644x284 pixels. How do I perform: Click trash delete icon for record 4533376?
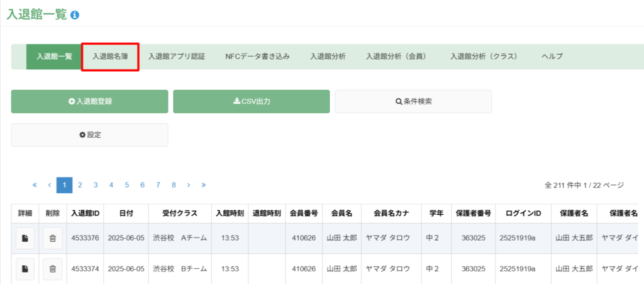tap(53, 238)
